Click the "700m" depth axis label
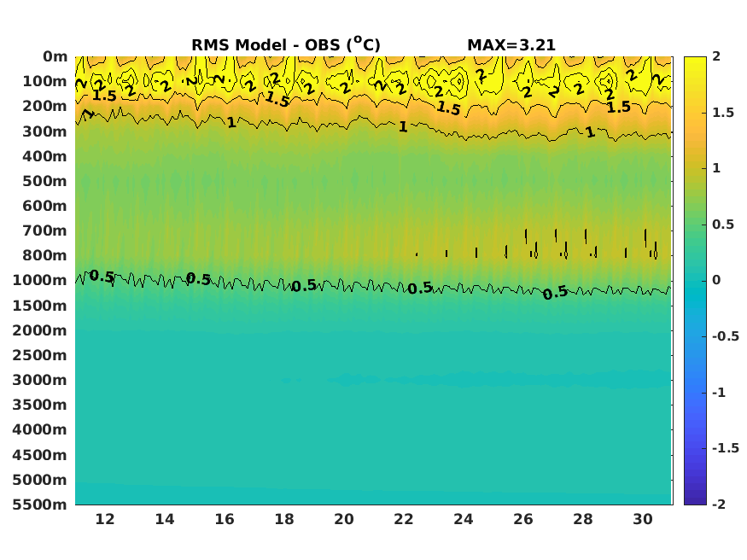The image size is (747, 560). point(44,230)
